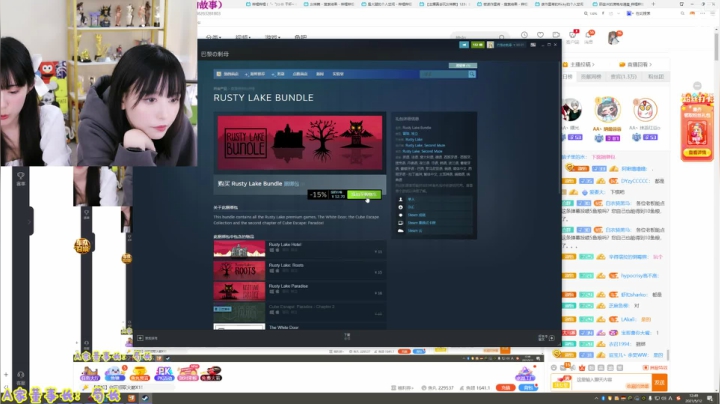Open the Rusty Lake Paradise bundle item
Screen dimensions: 720x404
299,290
